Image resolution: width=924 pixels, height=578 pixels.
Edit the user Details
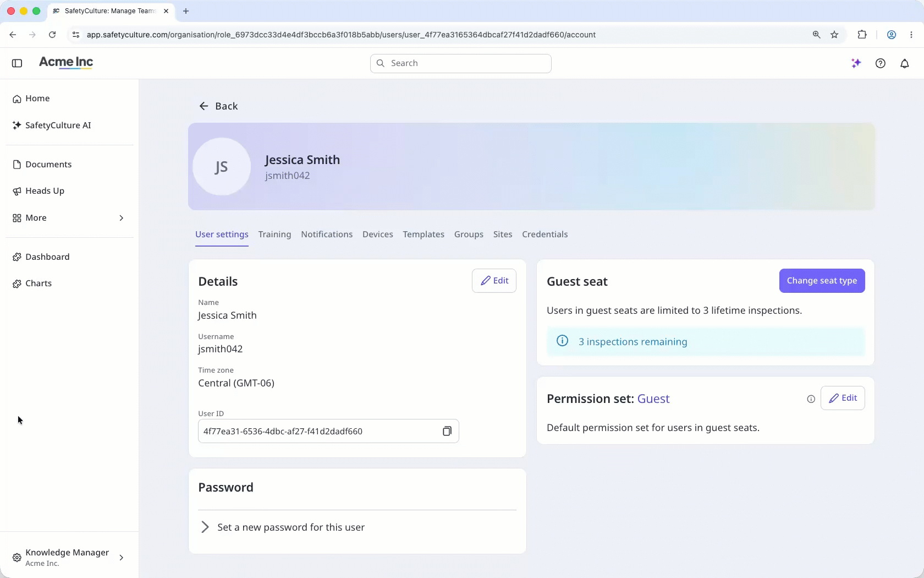pyautogui.click(x=494, y=281)
